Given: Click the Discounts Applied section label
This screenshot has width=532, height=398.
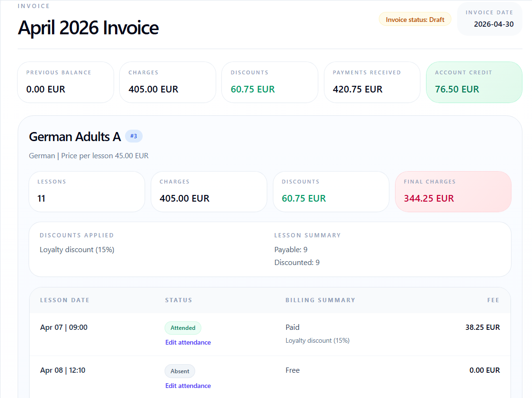Looking at the screenshot, I should (77, 235).
